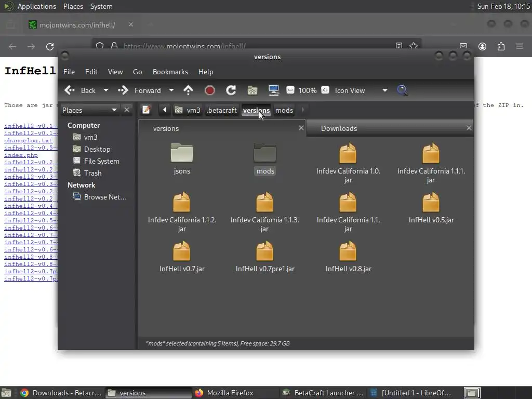532x399 pixels.
Task: Open Trash in Places sidebar
Action: (x=92, y=173)
